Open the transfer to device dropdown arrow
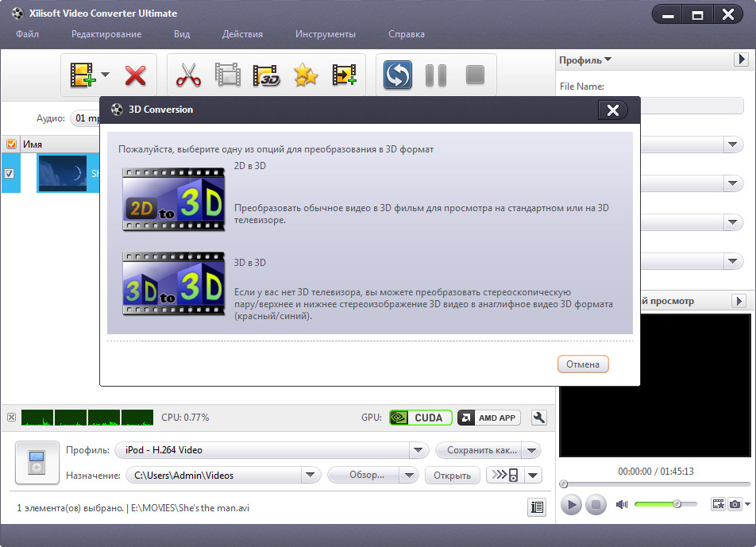The image size is (756, 547). point(533,476)
